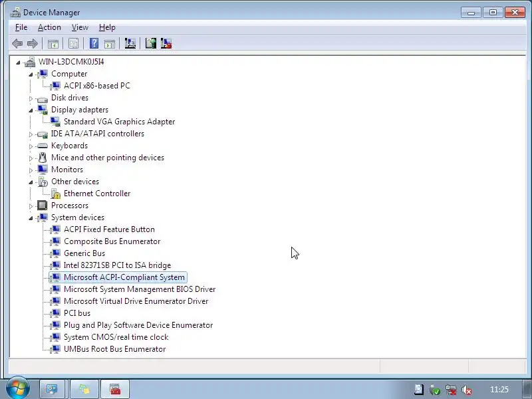Uninstall device toolbar icon
Screen dimensions: 532x399
tap(166, 43)
